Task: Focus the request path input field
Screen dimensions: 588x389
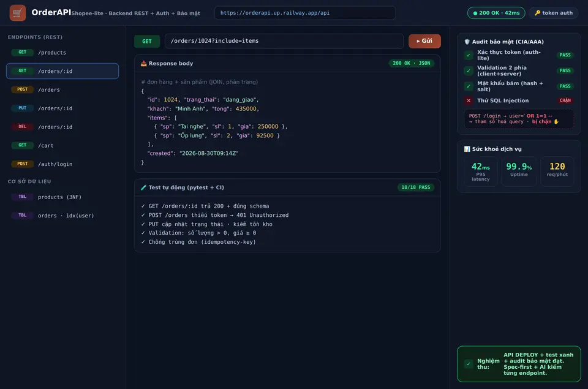Action: pos(284,41)
